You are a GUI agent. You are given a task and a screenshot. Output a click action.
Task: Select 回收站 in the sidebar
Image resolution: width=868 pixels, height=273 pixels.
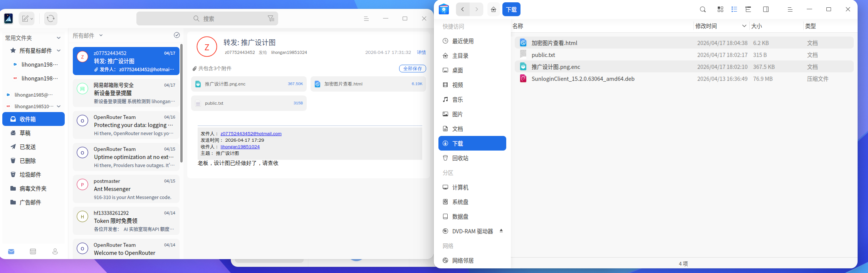point(460,158)
